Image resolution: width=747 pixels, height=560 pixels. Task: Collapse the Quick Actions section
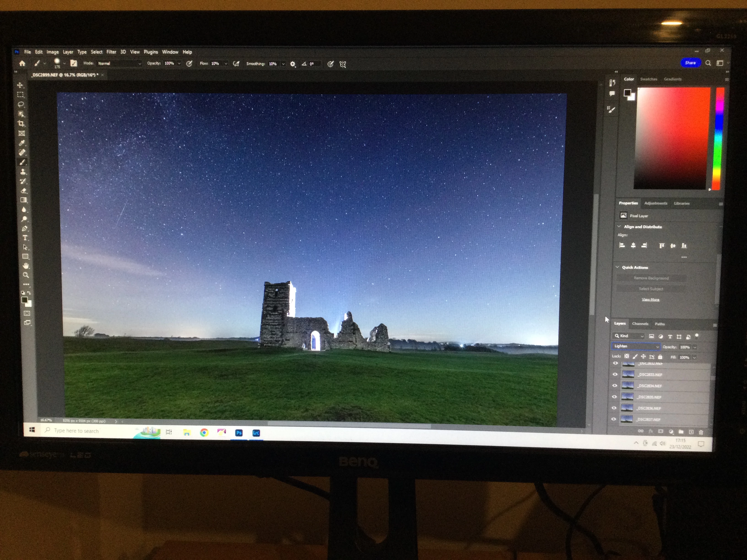pos(617,267)
